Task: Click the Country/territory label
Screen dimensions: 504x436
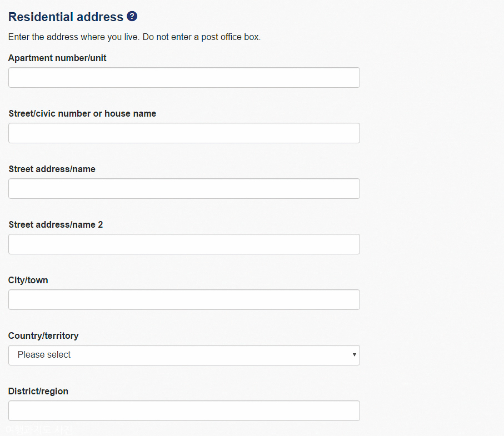Action: coord(43,336)
